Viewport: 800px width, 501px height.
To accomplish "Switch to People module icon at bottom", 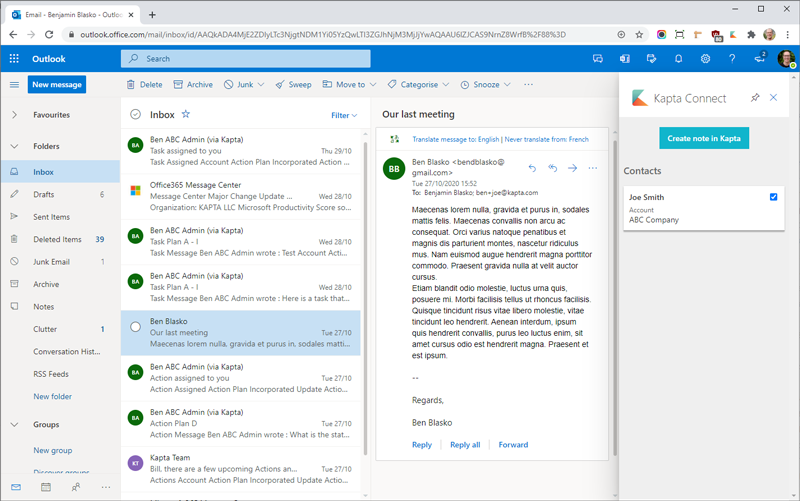I will (x=76, y=487).
